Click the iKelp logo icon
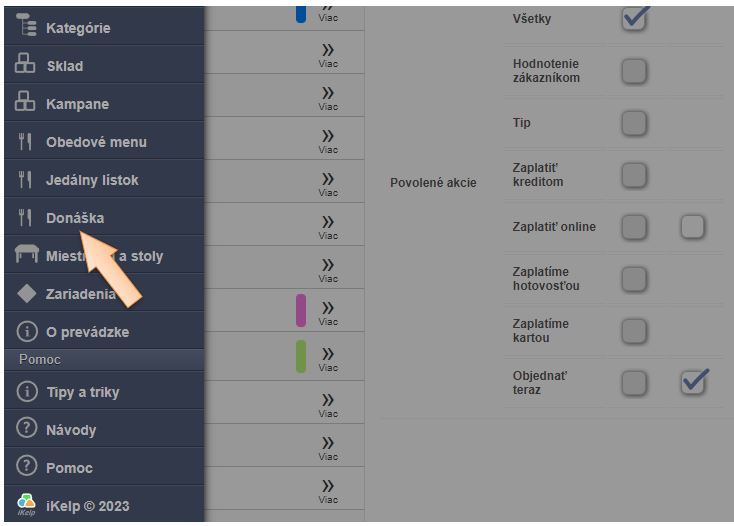 click(x=26, y=505)
